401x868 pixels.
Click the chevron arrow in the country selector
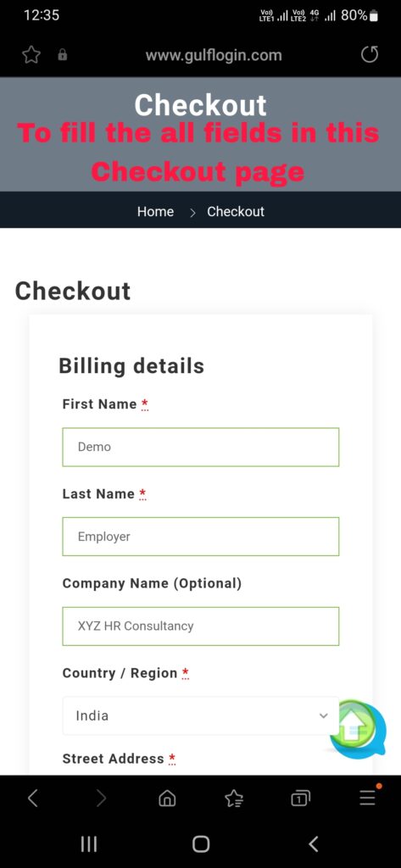(x=324, y=715)
